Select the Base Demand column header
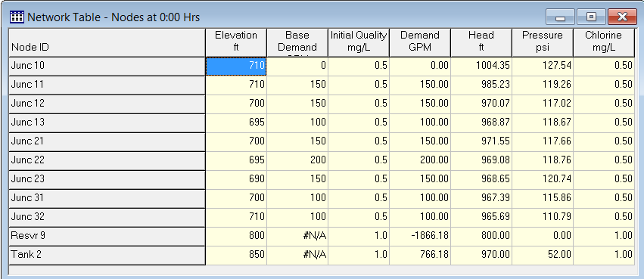The image size is (644, 279). tap(297, 42)
